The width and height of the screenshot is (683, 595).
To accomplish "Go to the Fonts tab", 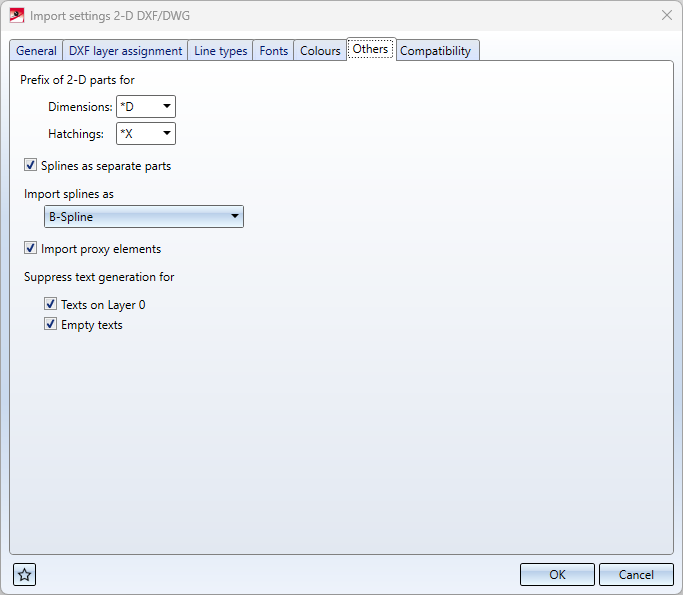I will 273,51.
